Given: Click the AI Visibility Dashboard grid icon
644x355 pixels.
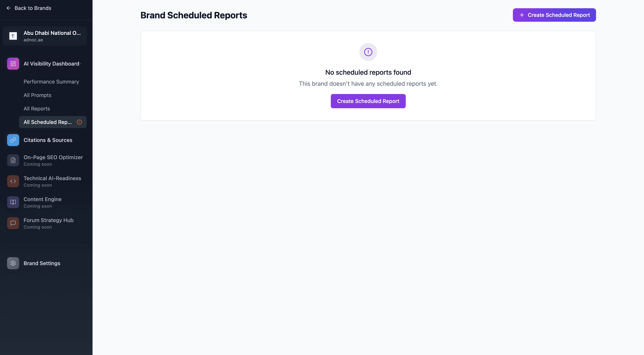Looking at the screenshot, I should 13,64.
